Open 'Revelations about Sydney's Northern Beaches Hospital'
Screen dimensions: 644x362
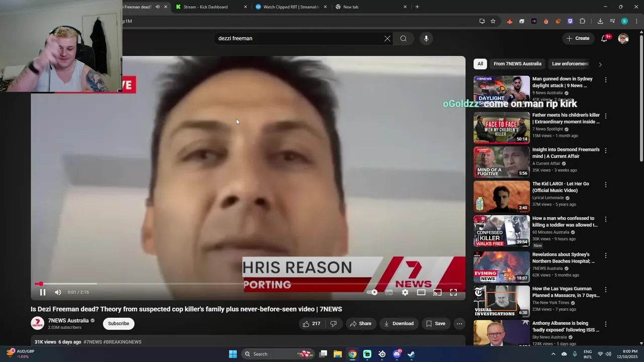[502, 266]
